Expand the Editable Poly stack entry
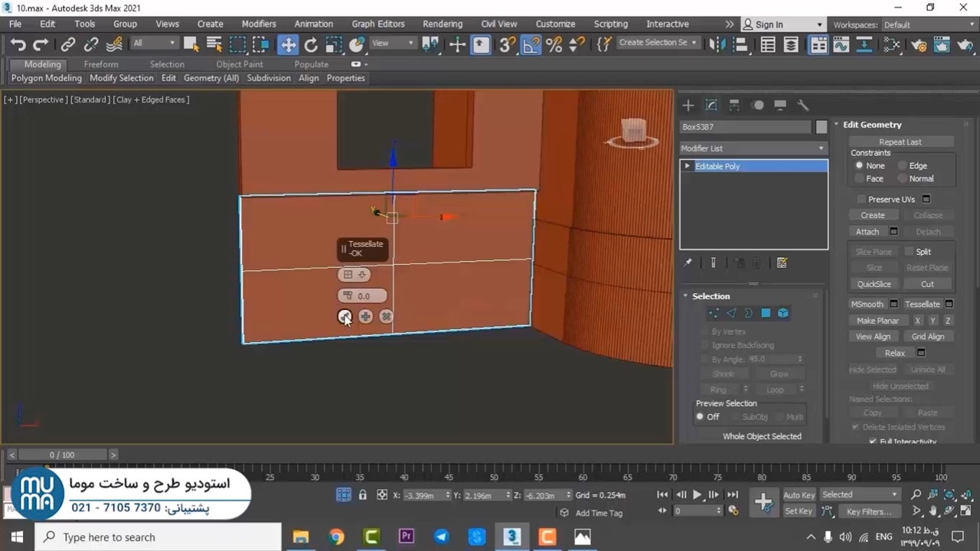The height and width of the screenshot is (551, 980). pos(687,166)
